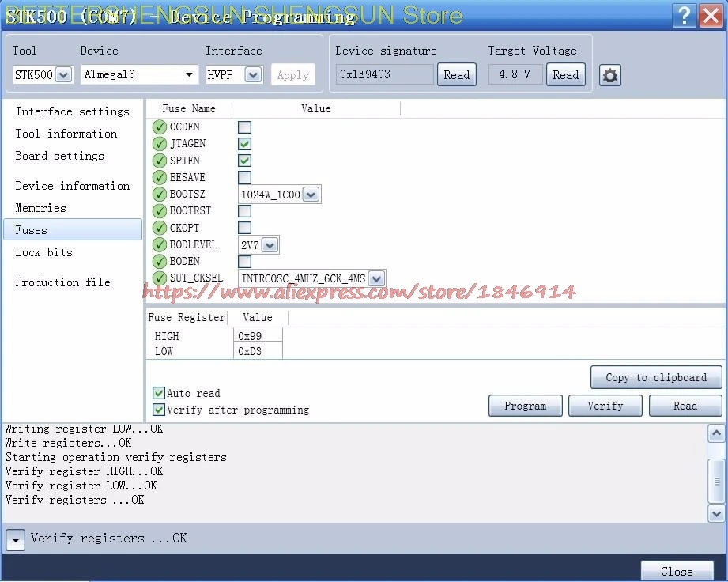Click the output log scroll-down arrow
Viewport: 728px width, 582px height.
point(716,514)
